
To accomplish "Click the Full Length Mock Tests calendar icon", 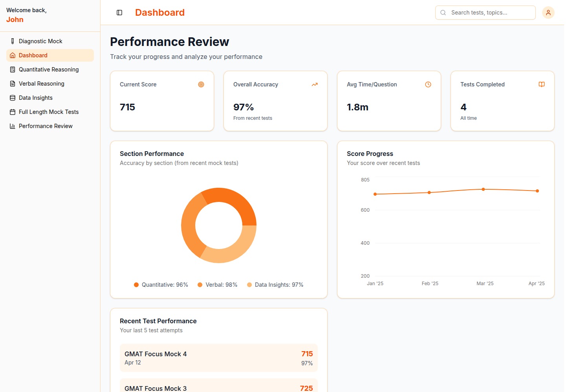I will click(13, 112).
